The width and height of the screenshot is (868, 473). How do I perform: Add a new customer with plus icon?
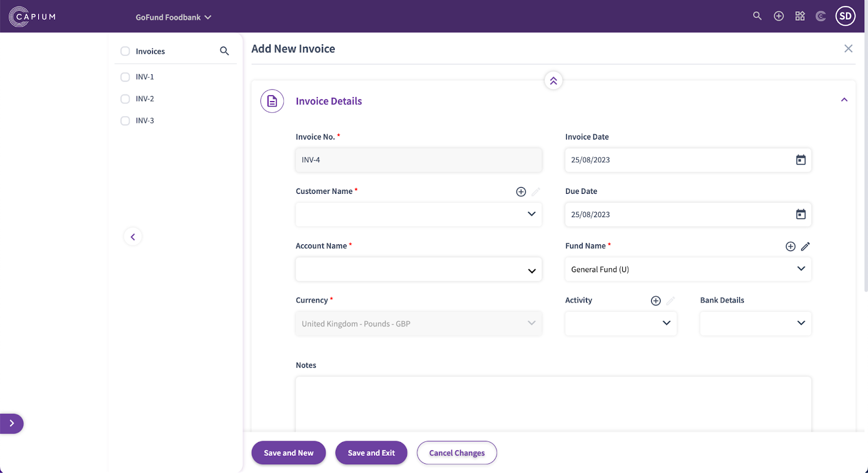[x=521, y=192]
